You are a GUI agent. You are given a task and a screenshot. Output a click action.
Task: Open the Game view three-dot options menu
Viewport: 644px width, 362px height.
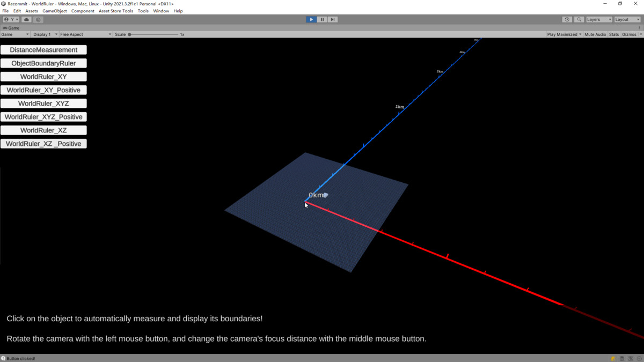point(639,28)
